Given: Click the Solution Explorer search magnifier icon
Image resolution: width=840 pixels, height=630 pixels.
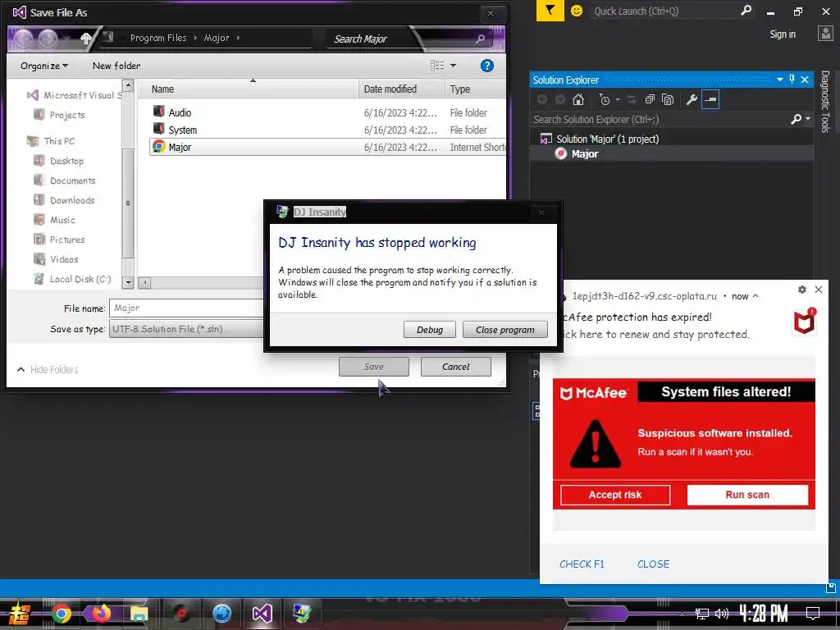Looking at the screenshot, I should coord(796,119).
